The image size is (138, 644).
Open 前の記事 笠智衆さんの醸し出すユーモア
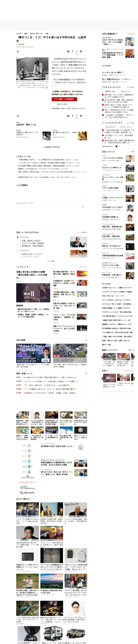[28, 134]
